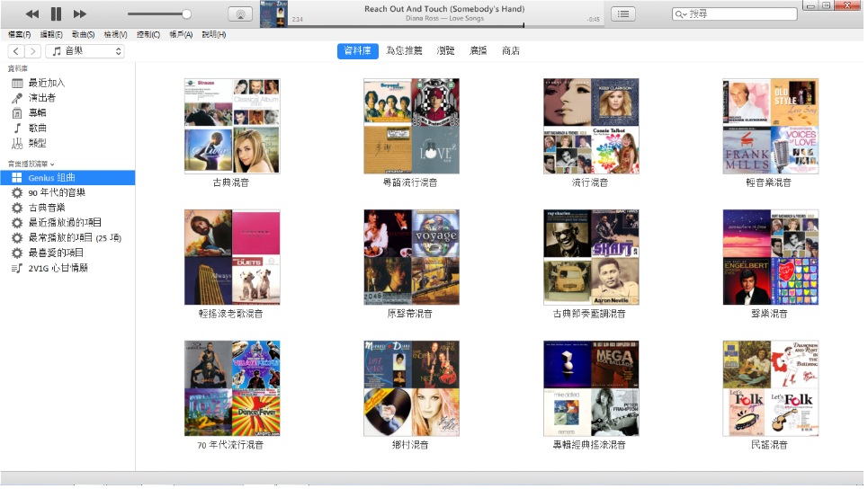Click the 70 年代流行混音 mix artwork

coord(232,388)
